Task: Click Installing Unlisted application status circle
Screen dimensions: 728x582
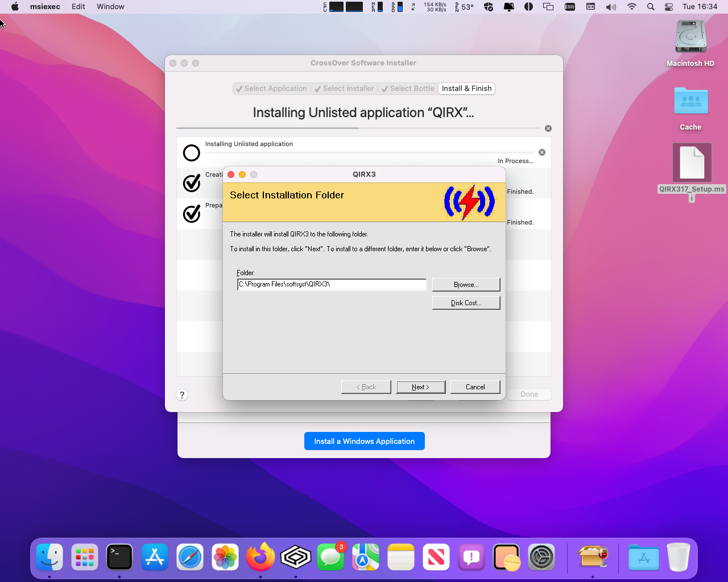Action: coord(192,152)
